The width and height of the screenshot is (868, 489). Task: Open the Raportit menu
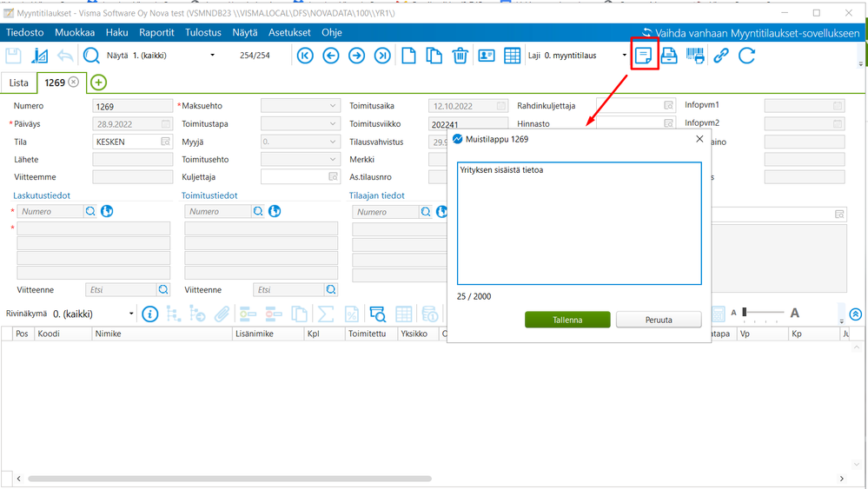tap(156, 32)
